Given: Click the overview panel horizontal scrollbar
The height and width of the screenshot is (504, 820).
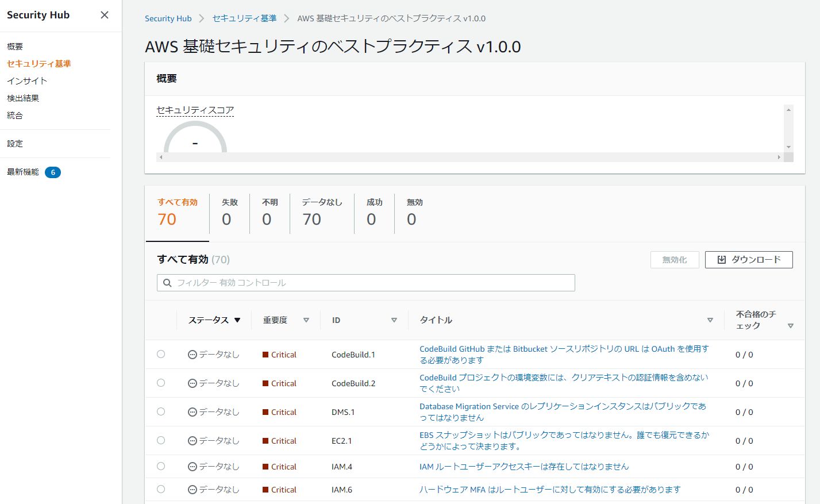Looking at the screenshot, I should [469, 157].
